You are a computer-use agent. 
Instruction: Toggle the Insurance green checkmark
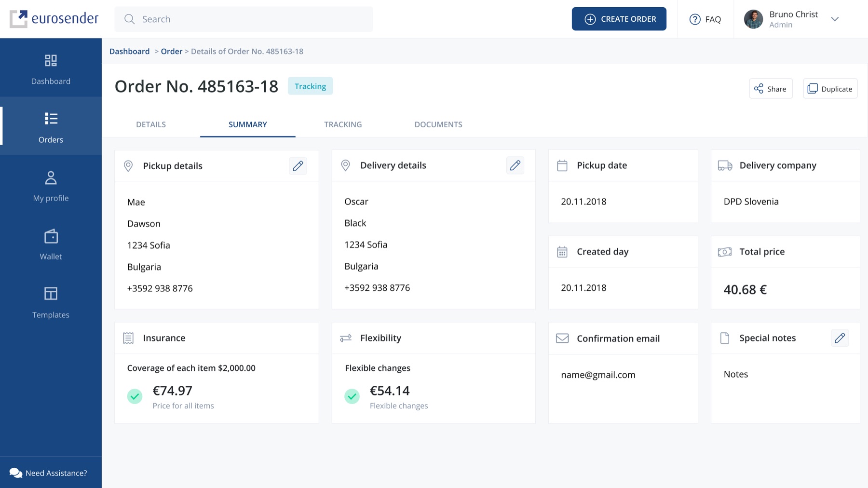click(135, 396)
